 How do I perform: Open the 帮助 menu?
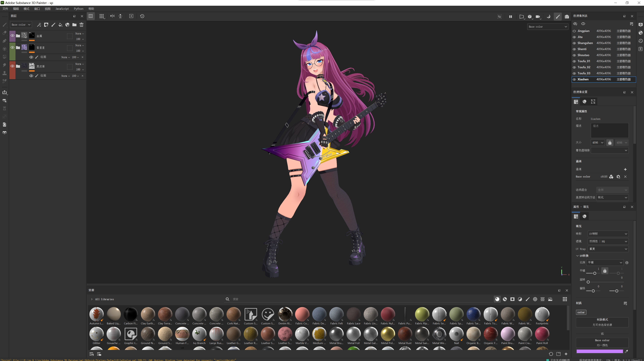(x=91, y=9)
